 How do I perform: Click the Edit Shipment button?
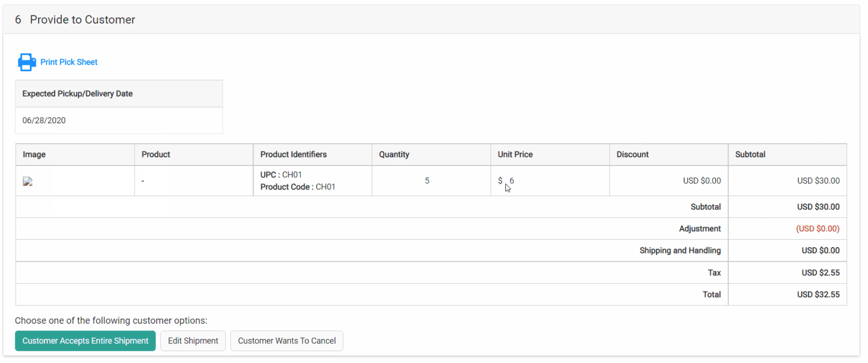coord(193,341)
